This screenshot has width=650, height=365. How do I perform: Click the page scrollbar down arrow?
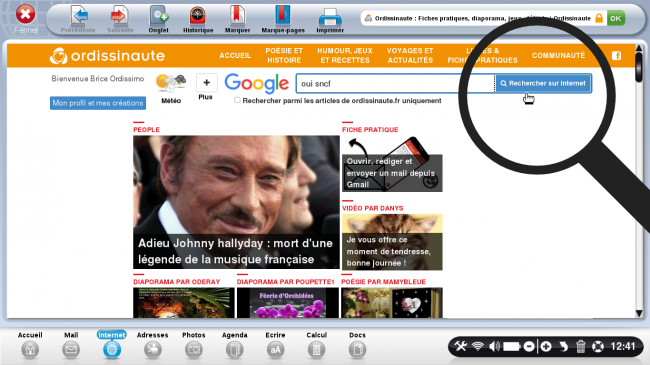coord(639,313)
